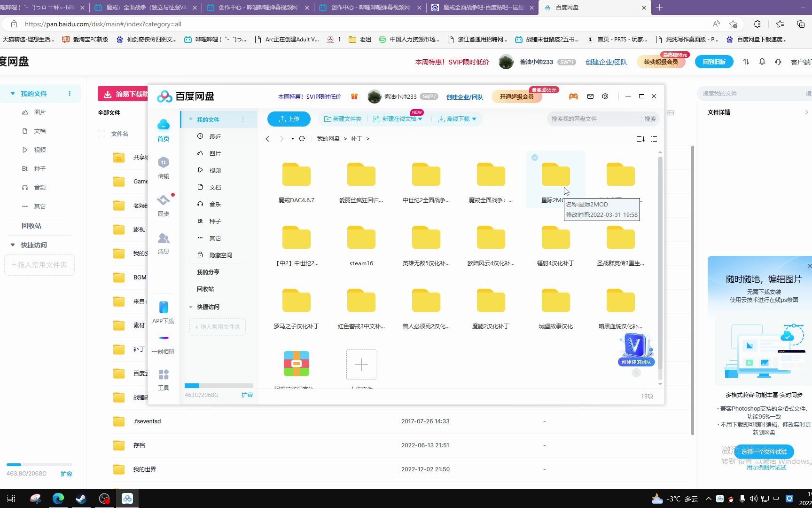
Task: Switch to the 魔戒全面战争吧 browser tab
Action: tap(482, 8)
